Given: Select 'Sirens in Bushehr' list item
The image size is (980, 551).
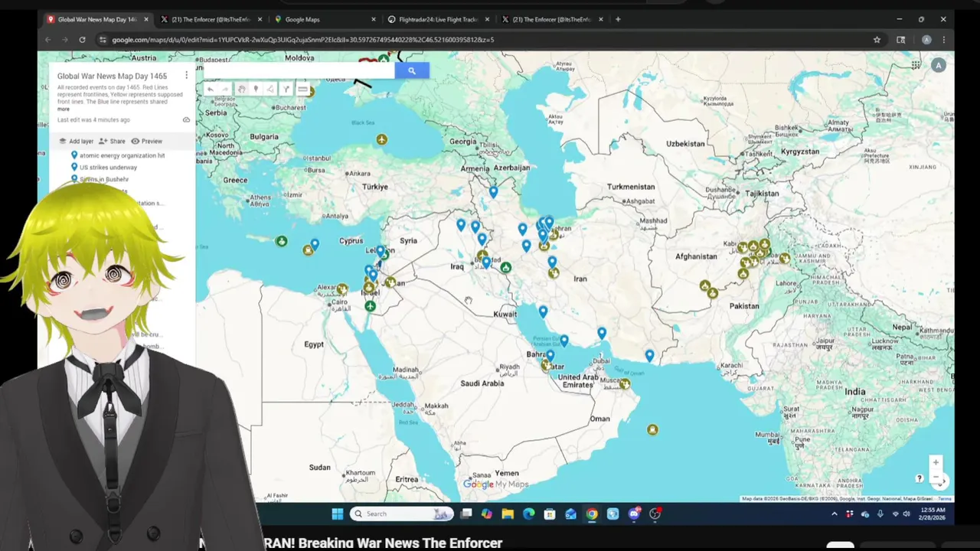Looking at the screenshot, I should (x=104, y=179).
